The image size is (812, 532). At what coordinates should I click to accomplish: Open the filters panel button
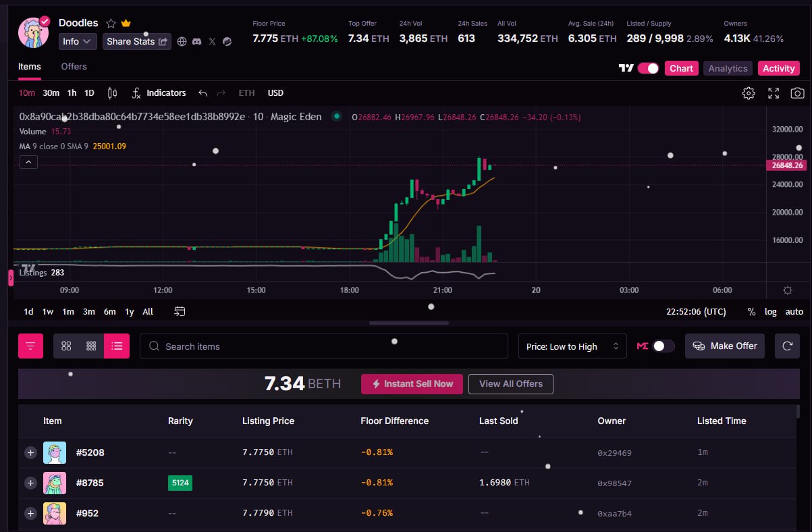30,346
